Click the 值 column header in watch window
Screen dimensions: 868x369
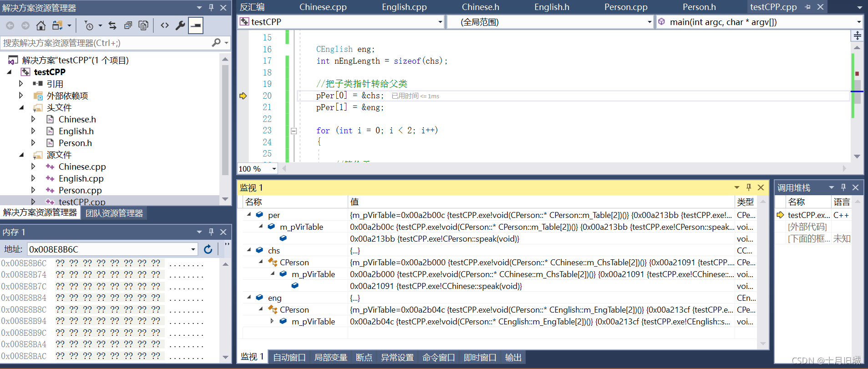[x=541, y=202]
